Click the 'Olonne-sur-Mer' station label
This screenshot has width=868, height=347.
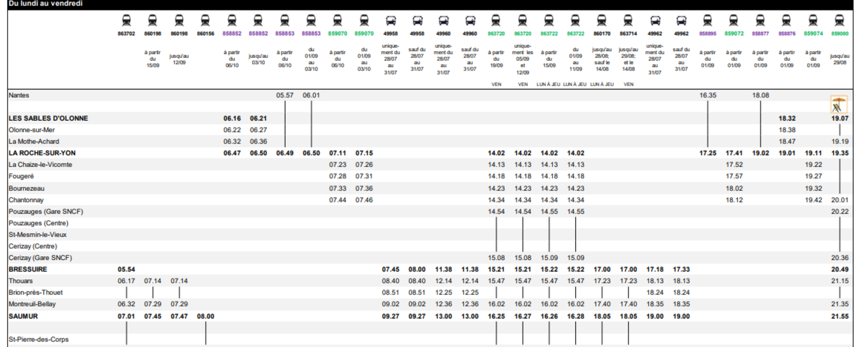[32, 130]
